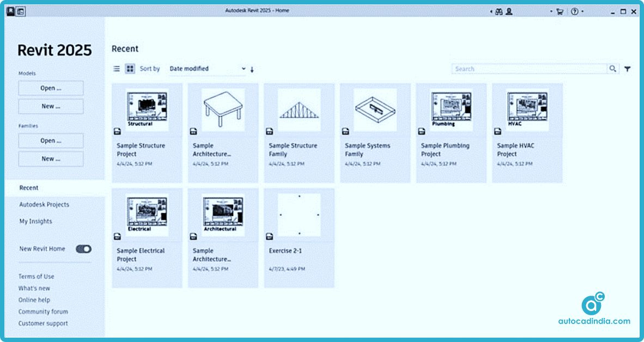Click Open under Models
Image resolution: width=644 pixels, height=342 pixels.
click(50, 88)
